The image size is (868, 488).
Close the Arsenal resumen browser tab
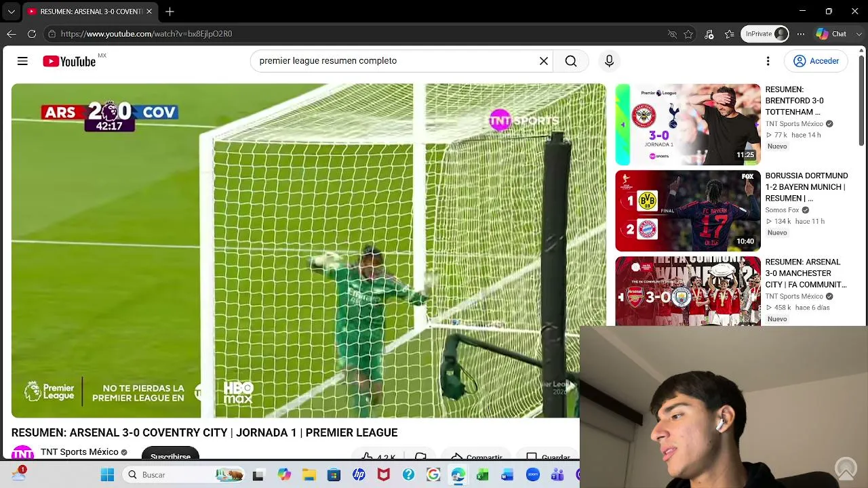[x=149, y=12]
